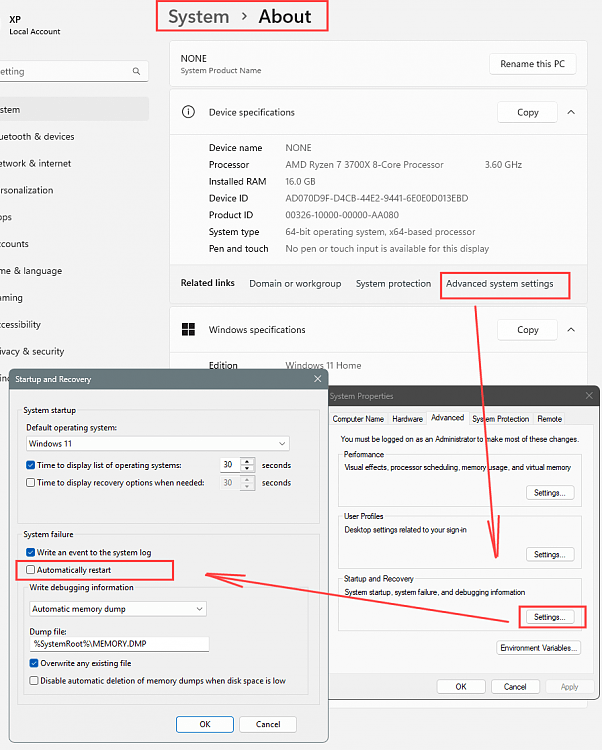Click the Device specifications info icon
This screenshot has height=750, width=602.
pos(188,112)
